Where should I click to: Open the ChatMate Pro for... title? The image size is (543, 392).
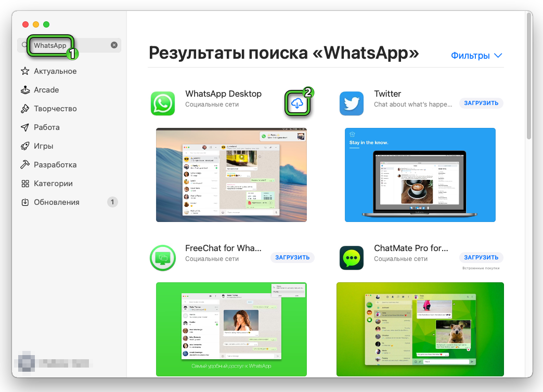click(x=411, y=248)
